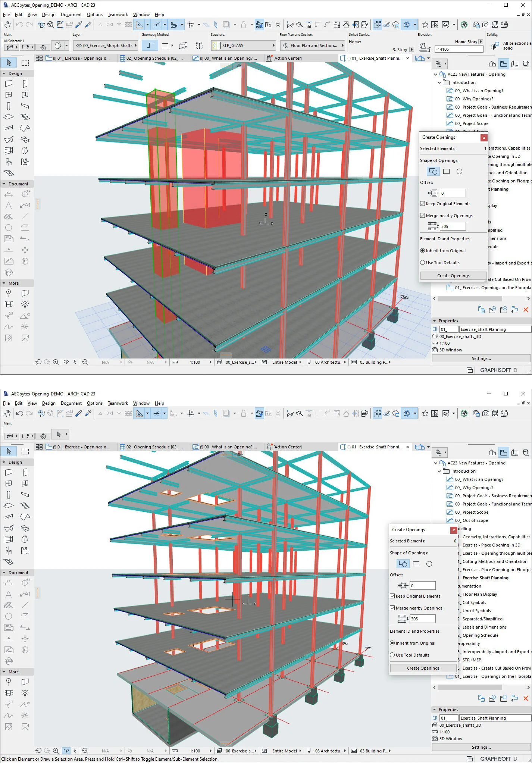Image resolution: width=532 pixels, height=764 pixels.
Task: Click Create Openings button in upper dialog
Action: [454, 276]
